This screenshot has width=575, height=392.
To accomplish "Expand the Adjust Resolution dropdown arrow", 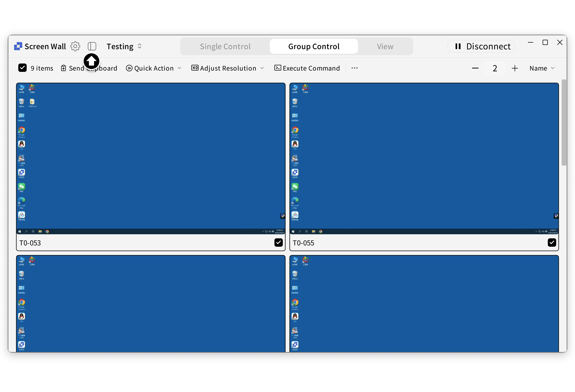I will (262, 68).
